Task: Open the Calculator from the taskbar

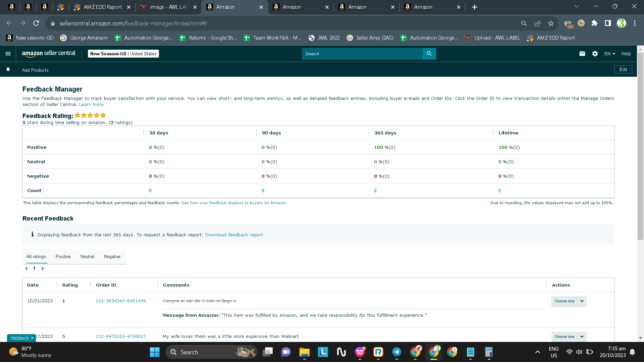Action: pos(489,352)
